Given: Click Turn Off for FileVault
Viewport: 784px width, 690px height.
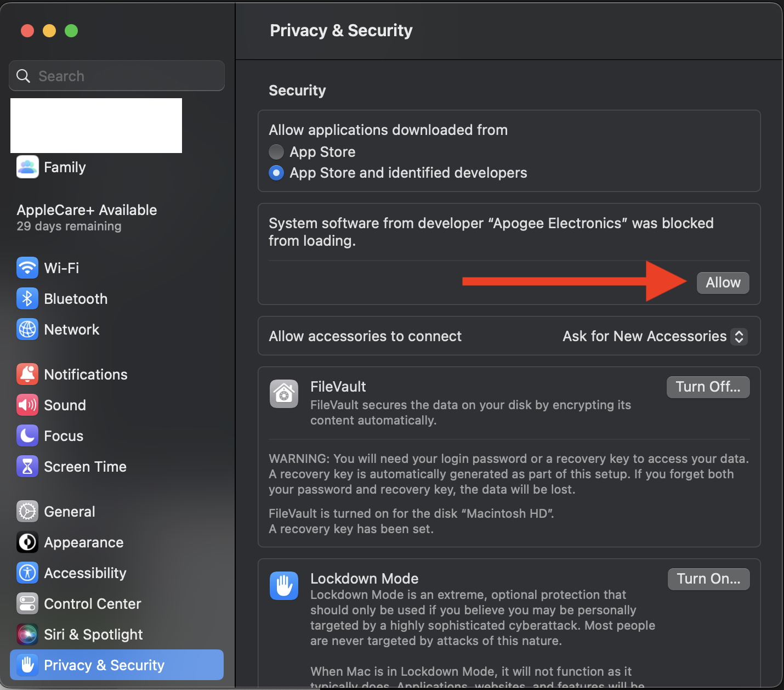Looking at the screenshot, I should (x=708, y=387).
